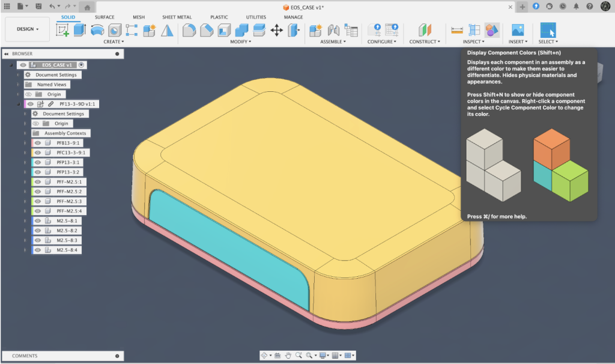Hide the PFP13-3:1 component
This screenshot has height=364, width=615.
(38, 162)
